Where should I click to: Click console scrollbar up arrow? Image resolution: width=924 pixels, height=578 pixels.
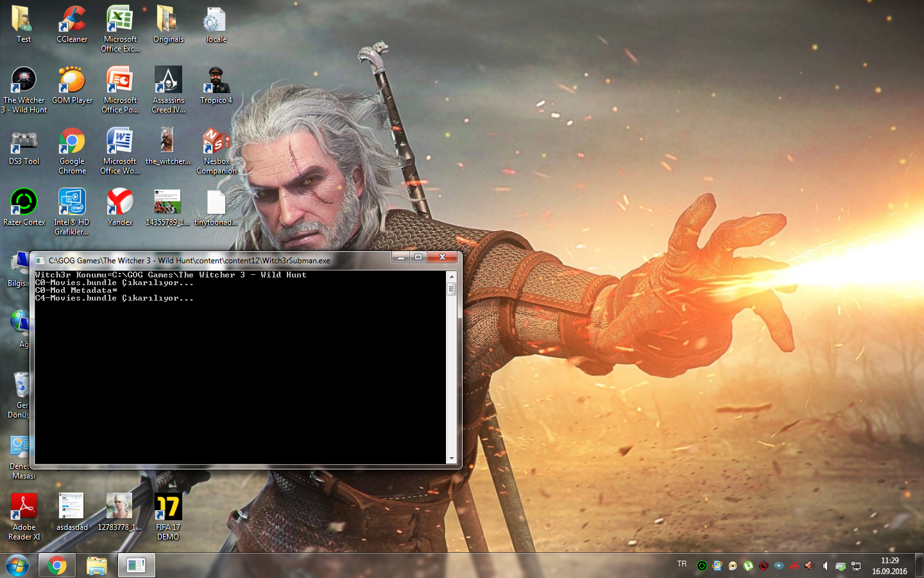(x=452, y=276)
